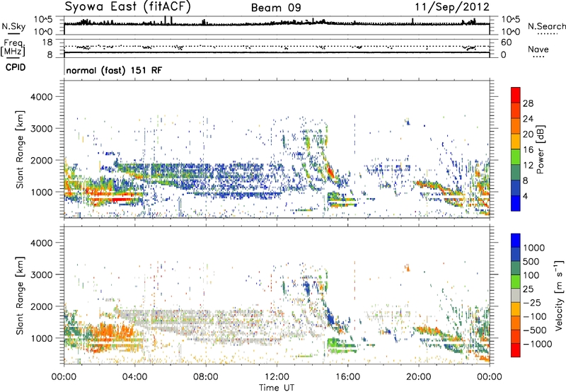
Task: Click the '-100' label on the Velocity colorbar
Action: (x=535, y=316)
